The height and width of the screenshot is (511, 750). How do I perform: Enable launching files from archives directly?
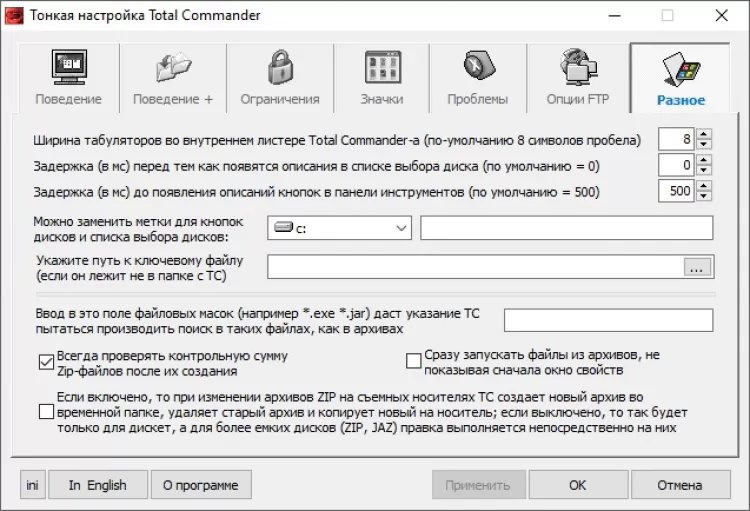click(413, 362)
